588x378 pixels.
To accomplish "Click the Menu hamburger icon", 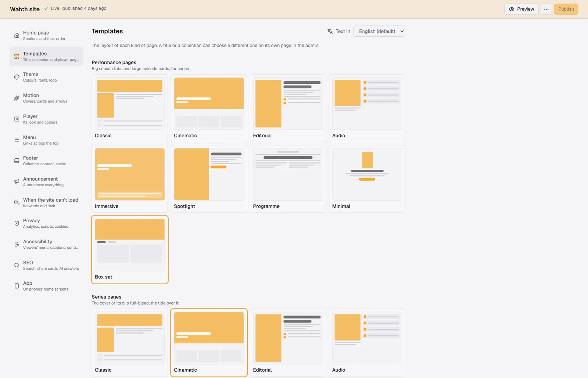I will 17,140.
